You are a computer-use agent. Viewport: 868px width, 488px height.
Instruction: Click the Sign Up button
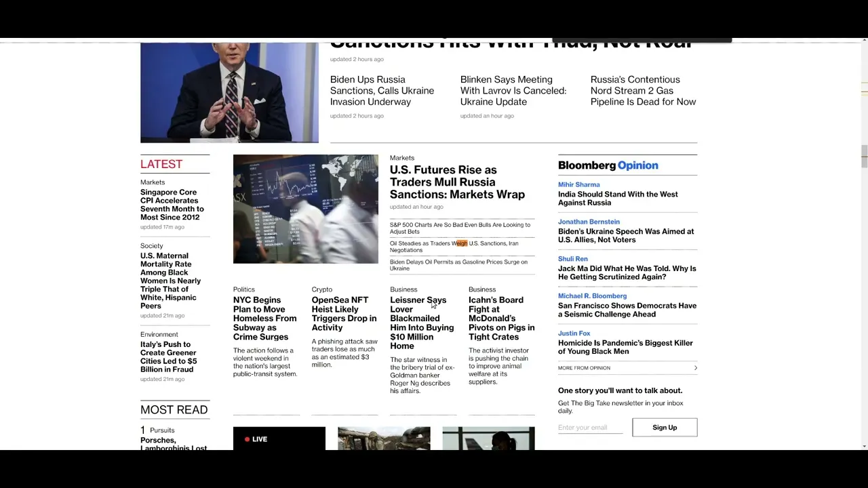(x=665, y=427)
